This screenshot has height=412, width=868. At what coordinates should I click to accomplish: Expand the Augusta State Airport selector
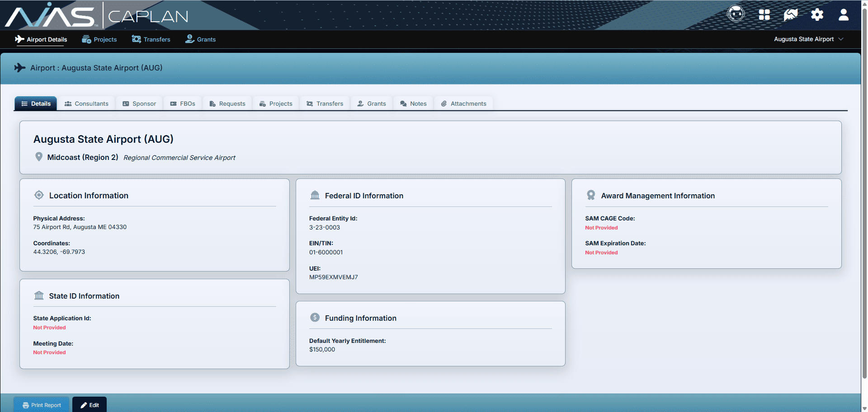click(809, 39)
